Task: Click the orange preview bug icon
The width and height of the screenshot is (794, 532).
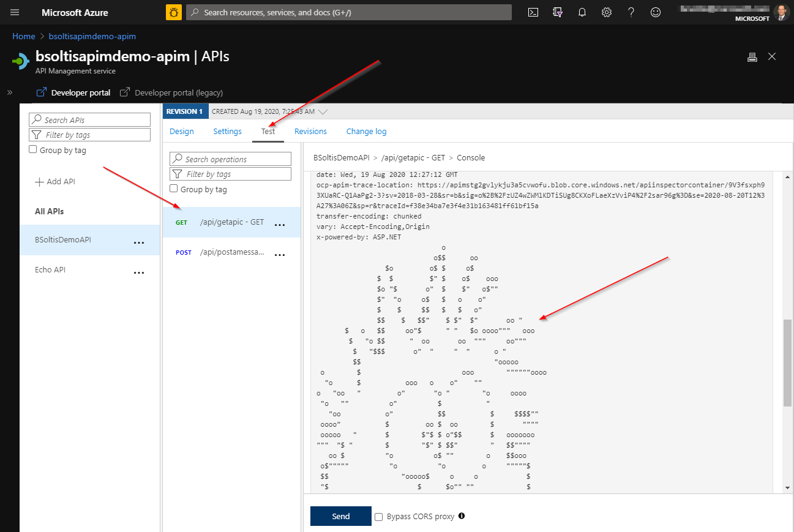Action: pyautogui.click(x=174, y=12)
